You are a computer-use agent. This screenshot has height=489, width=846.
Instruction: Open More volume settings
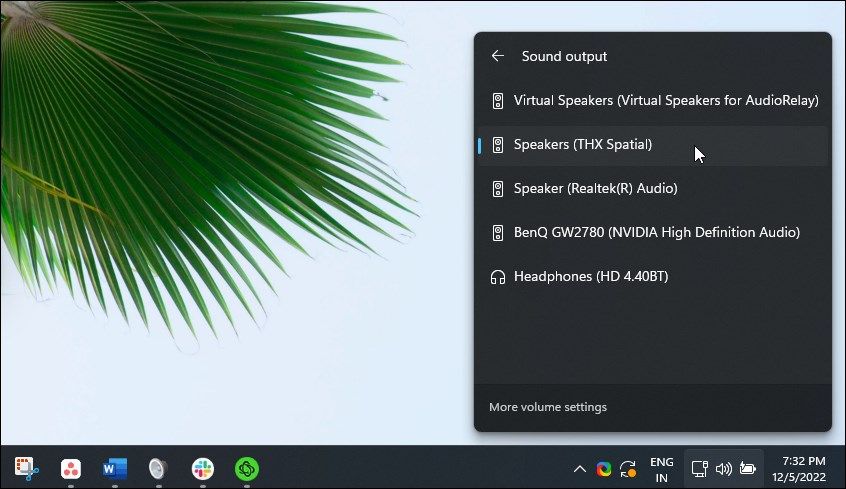click(548, 407)
